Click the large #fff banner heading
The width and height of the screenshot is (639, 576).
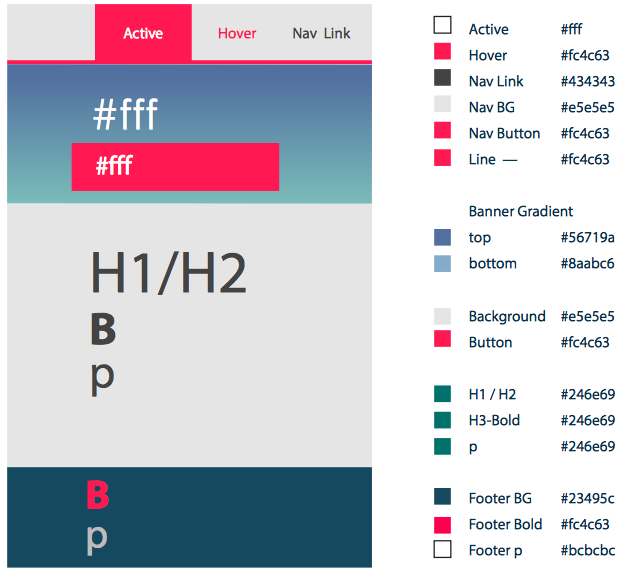click(x=125, y=115)
